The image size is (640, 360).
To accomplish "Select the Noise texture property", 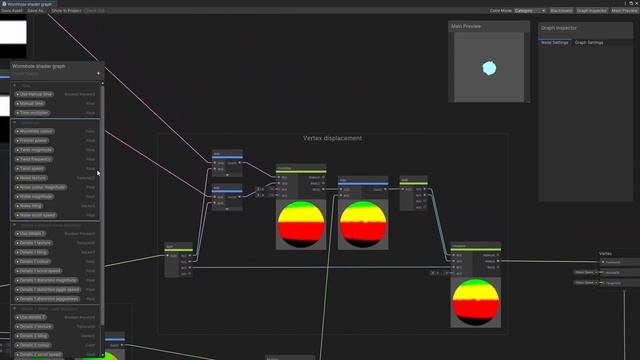I will (x=31, y=178).
